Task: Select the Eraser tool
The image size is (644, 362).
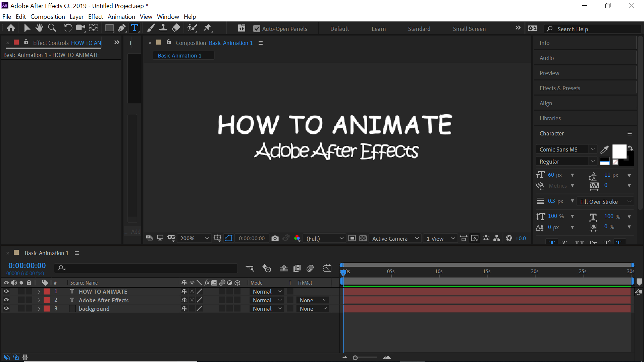Action: (x=176, y=28)
